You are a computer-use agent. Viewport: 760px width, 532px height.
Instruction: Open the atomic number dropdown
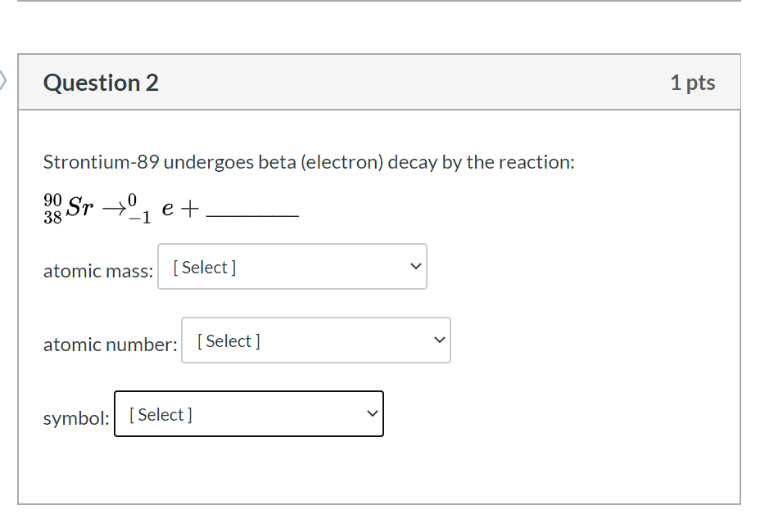pyautogui.click(x=316, y=340)
